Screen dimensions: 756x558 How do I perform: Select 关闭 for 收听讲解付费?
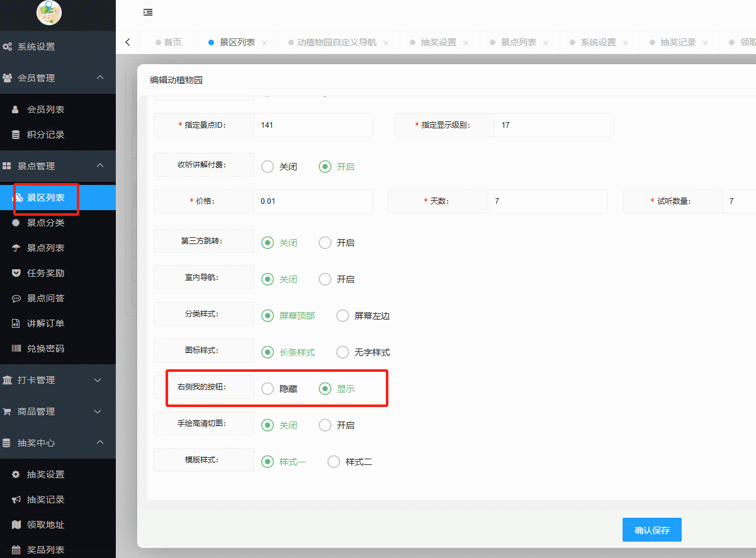click(x=279, y=167)
